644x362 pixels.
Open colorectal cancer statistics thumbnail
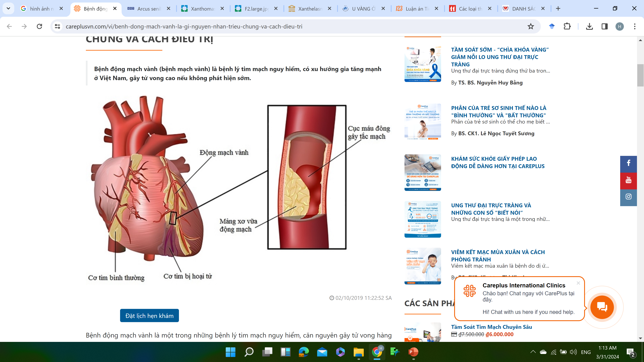tap(422, 219)
